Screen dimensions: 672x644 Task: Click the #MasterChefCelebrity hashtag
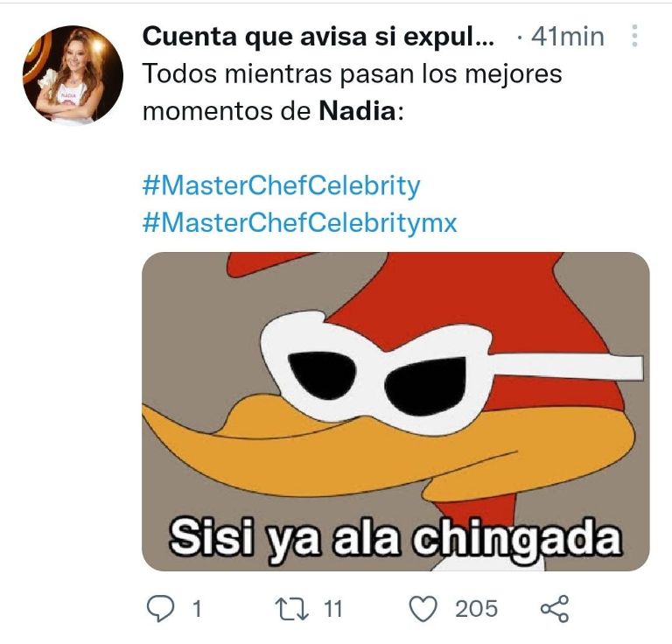pos(281,185)
